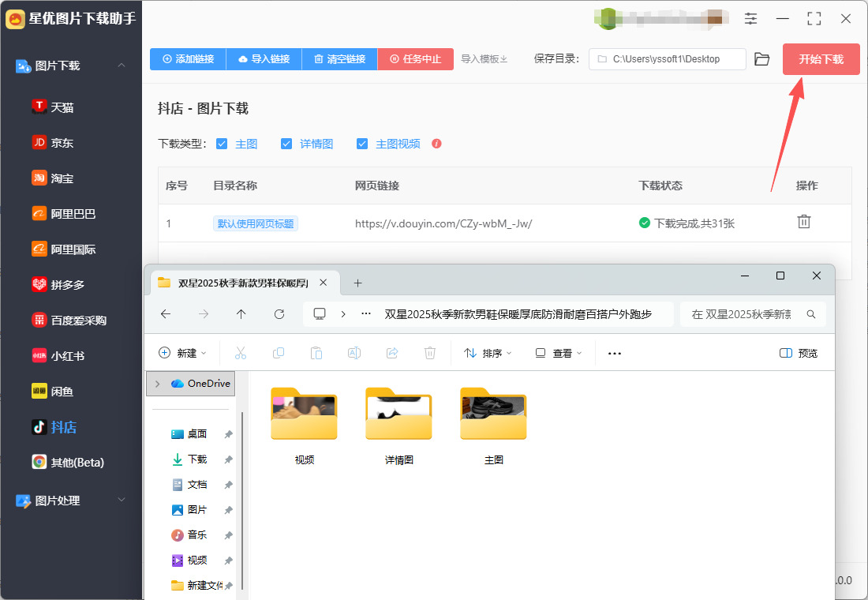
Task: Click the 开始下载 button
Action: point(821,59)
